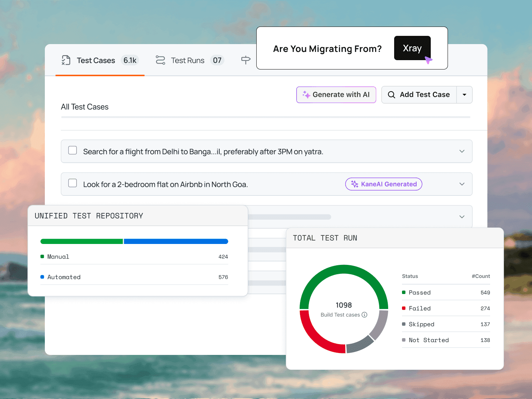532x399 pixels.
Task: Expand the flight search test case row
Action: pos(462,151)
